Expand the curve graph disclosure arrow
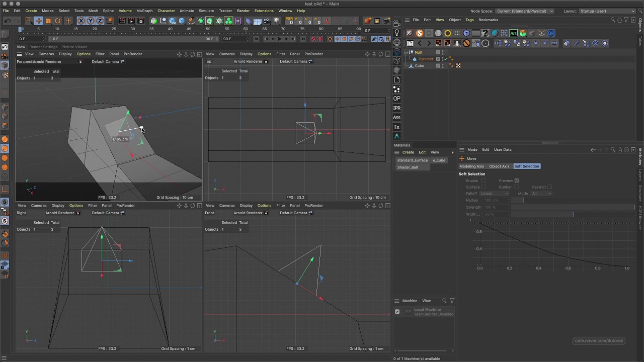This screenshot has width=644, height=362. click(x=470, y=220)
